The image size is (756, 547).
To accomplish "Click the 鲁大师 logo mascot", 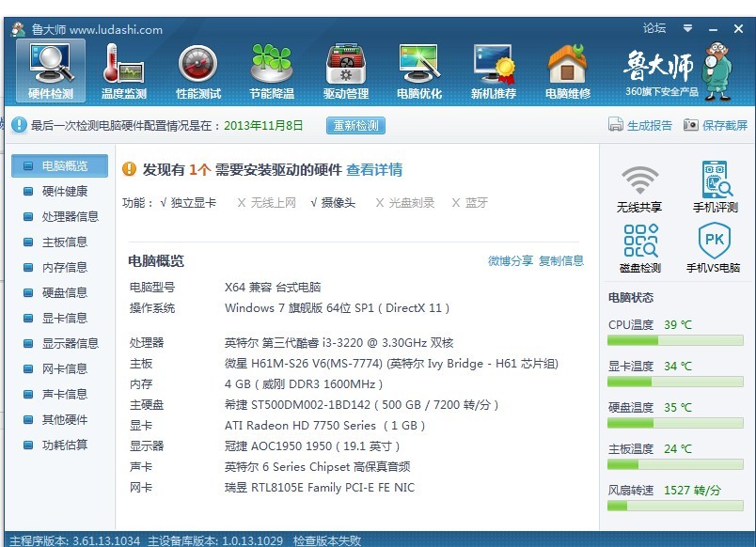I will pyautogui.click(x=717, y=70).
